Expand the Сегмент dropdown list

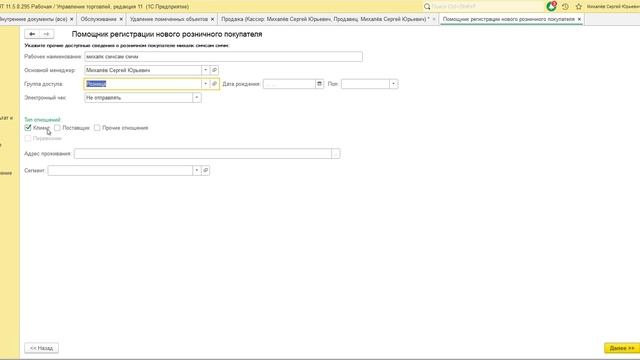tap(197, 170)
